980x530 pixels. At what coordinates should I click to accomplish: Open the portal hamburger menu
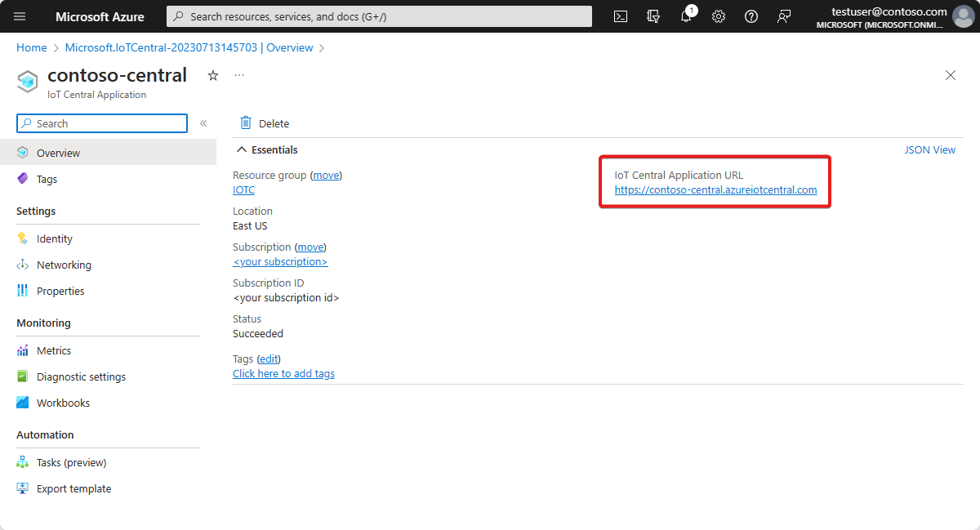tap(20, 16)
